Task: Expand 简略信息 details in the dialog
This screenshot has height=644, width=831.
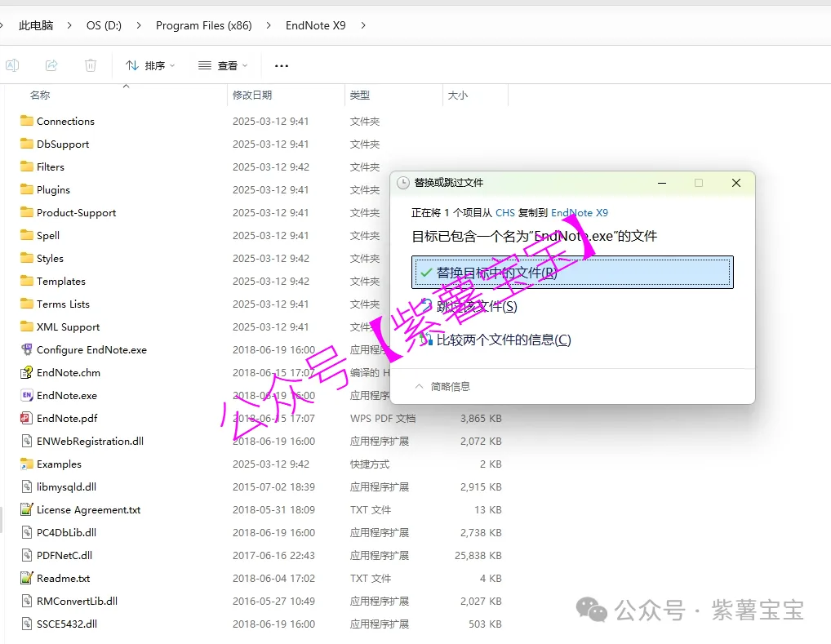Action: point(443,386)
